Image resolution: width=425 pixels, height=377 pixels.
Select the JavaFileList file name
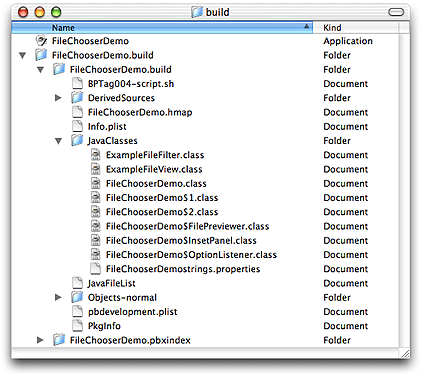pos(111,283)
